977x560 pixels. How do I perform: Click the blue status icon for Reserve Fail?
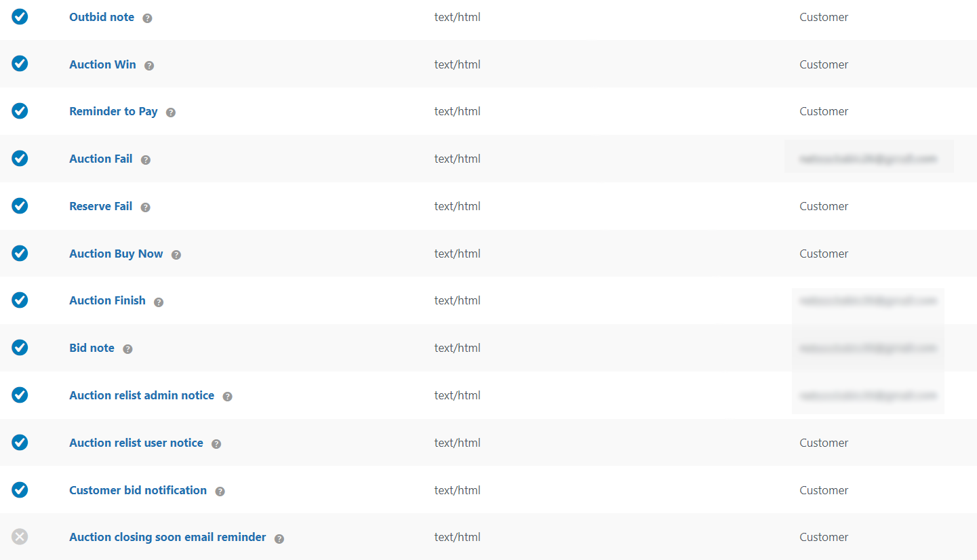click(20, 205)
